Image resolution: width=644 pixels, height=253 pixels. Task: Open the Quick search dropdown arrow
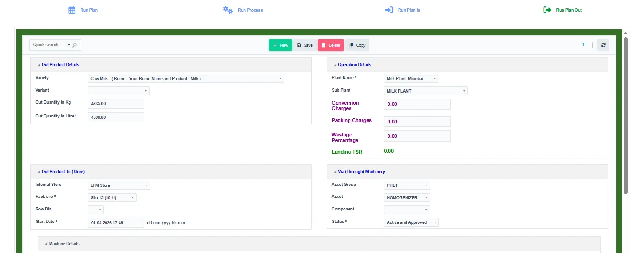point(69,45)
